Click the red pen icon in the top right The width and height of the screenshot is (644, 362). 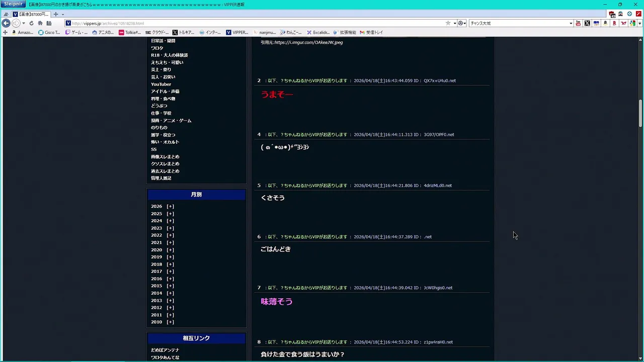(x=638, y=14)
